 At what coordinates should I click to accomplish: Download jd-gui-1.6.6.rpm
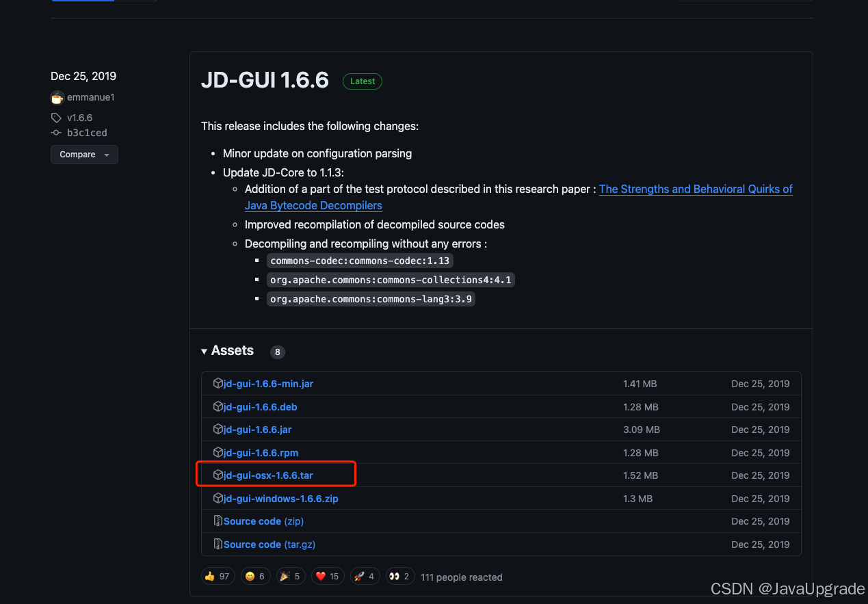(261, 453)
